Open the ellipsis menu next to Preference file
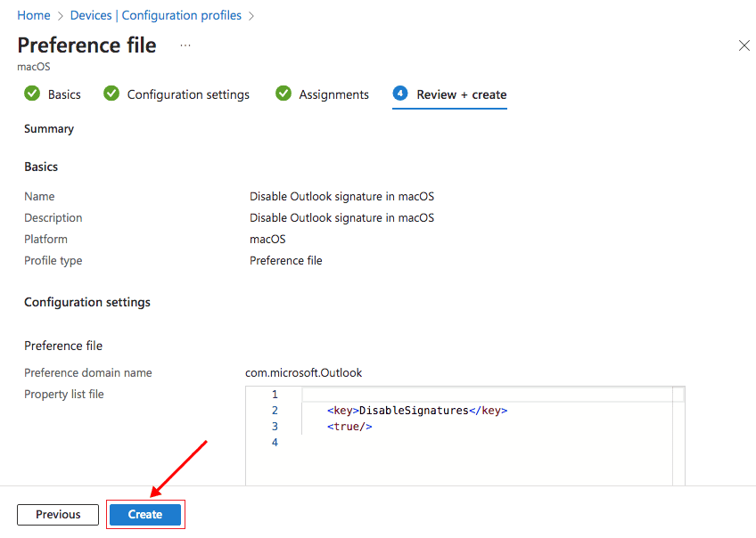The height and width of the screenshot is (538, 756). point(185,45)
